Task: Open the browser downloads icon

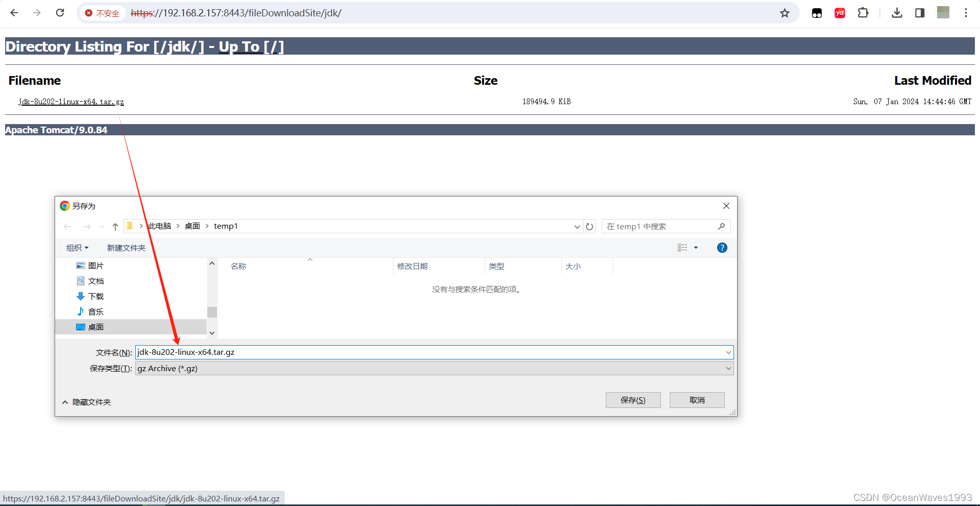Action: click(897, 13)
